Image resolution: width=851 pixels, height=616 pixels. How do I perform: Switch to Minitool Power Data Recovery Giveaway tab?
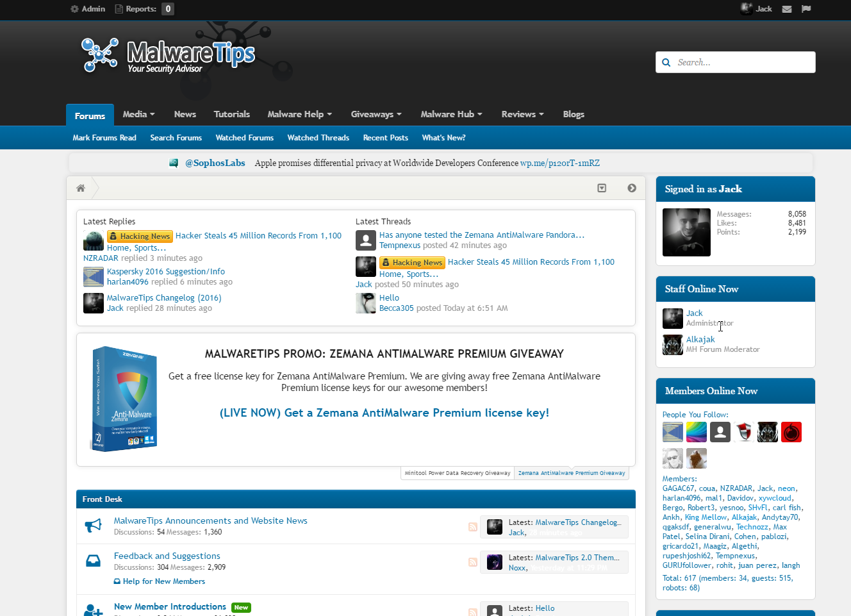(x=458, y=473)
